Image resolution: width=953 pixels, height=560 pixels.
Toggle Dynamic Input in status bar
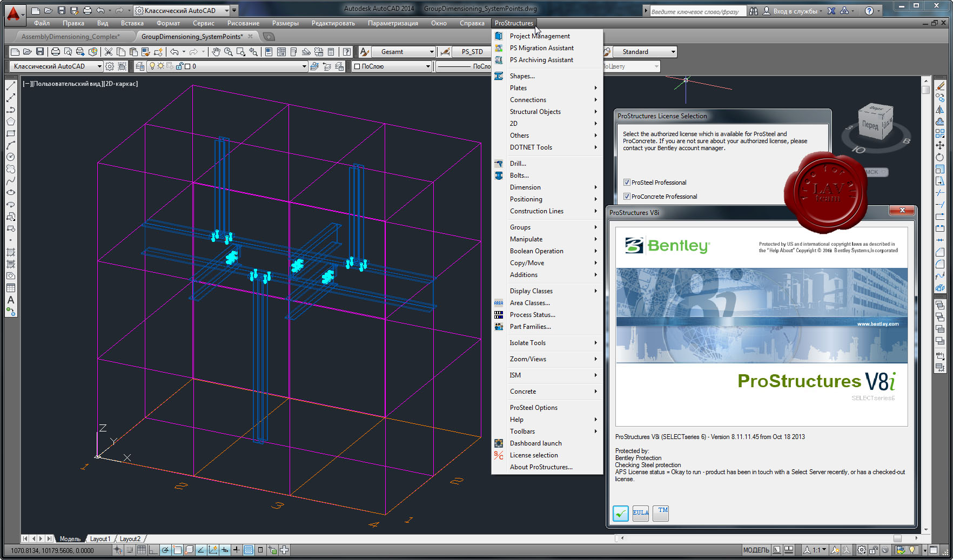point(225,550)
